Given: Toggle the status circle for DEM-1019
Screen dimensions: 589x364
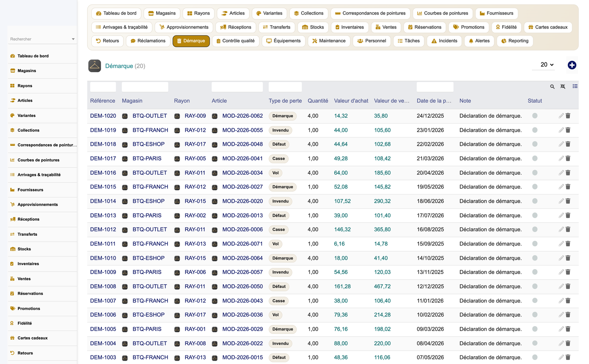Looking at the screenshot, I should coord(535,130).
